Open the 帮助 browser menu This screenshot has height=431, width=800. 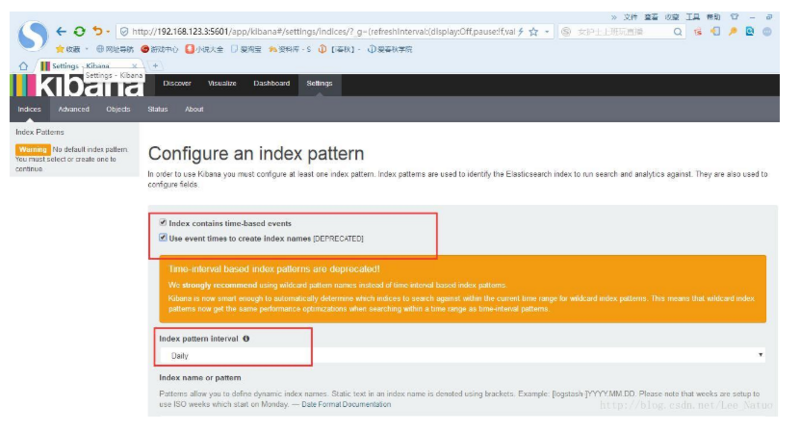click(x=713, y=17)
